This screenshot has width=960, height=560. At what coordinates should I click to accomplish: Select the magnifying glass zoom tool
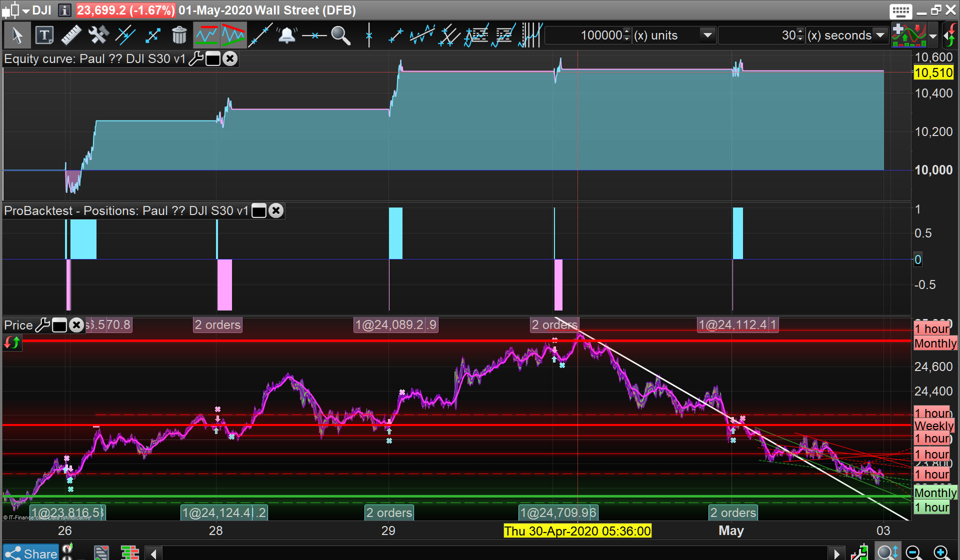340,35
